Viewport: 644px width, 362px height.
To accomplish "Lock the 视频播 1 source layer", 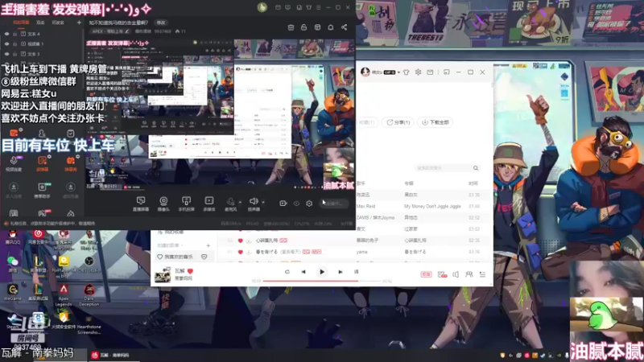I will pyautogui.click(x=14, y=43).
